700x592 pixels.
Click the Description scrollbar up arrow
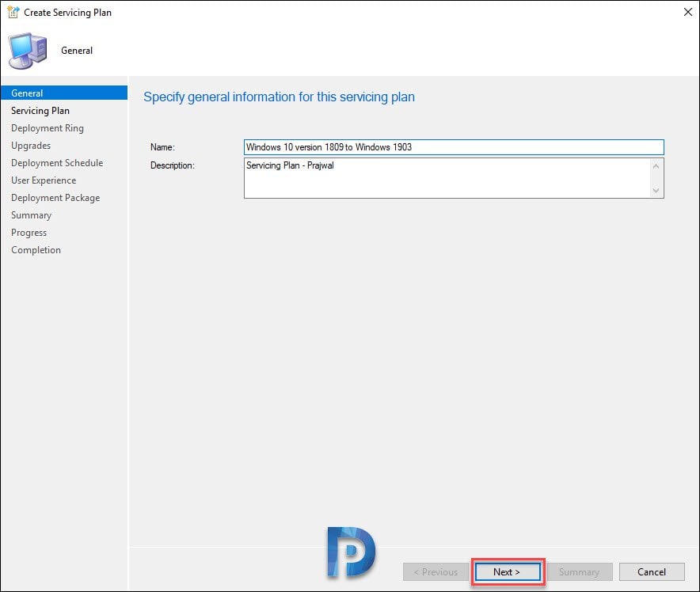tap(656, 166)
